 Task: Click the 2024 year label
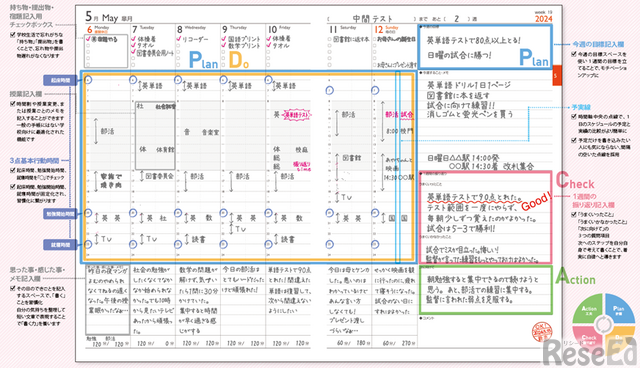[544, 19]
